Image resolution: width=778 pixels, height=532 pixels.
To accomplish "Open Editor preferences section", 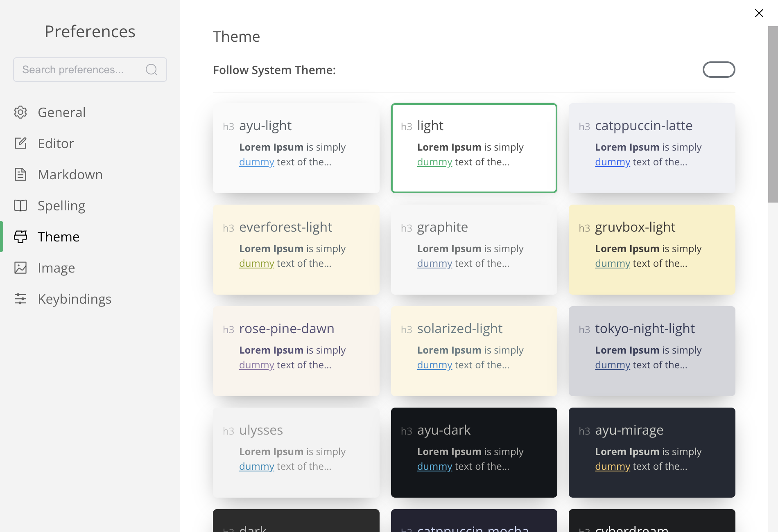I will coord(90,143).
